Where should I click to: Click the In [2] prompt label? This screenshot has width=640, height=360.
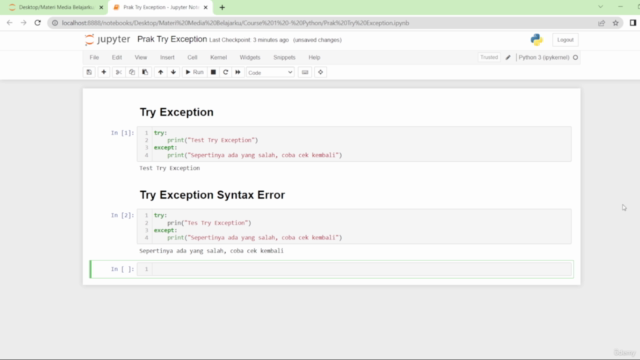[x=122, y=215]
